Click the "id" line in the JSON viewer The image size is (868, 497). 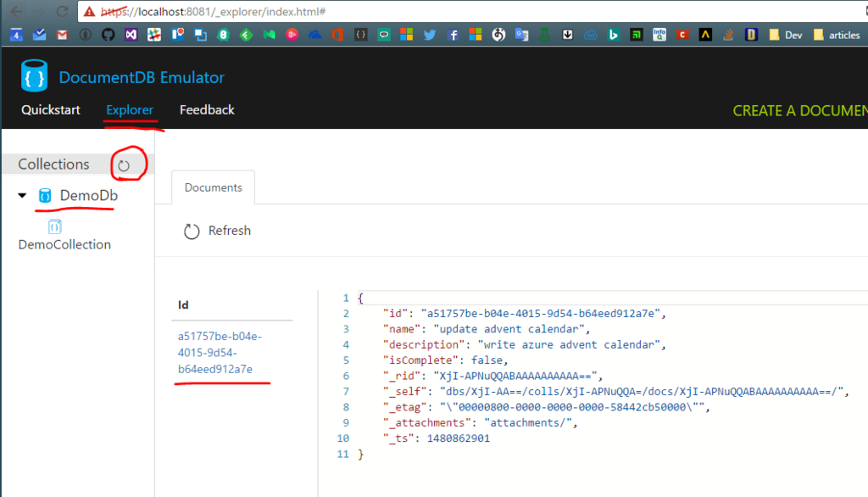524,314
